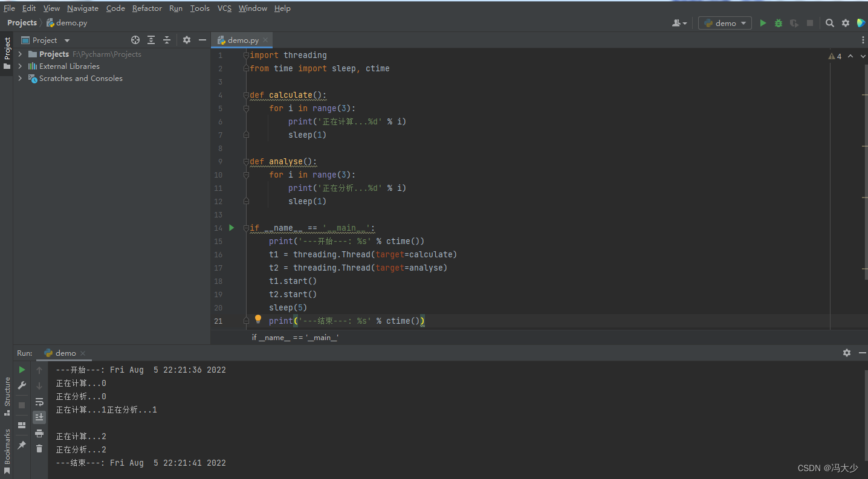Restore layout icon in Run panel
Screen dimensions: 868x479
coord(22,425)
